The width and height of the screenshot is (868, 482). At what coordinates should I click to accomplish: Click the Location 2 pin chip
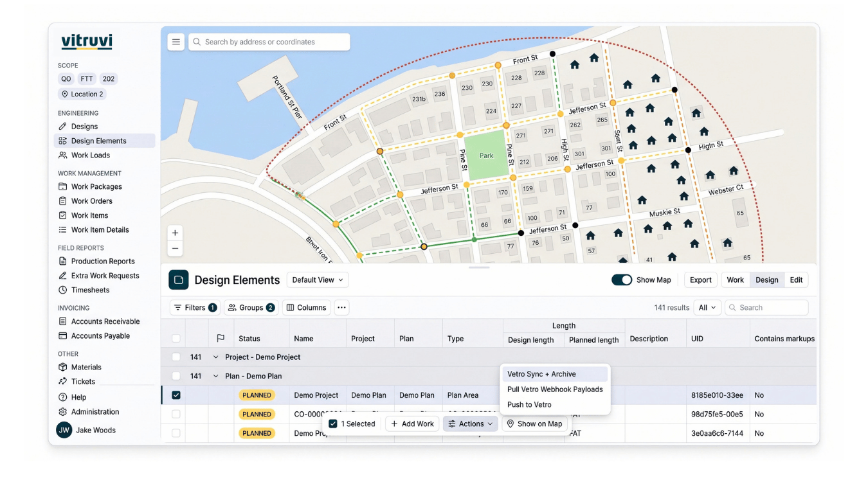coord(82,94)
